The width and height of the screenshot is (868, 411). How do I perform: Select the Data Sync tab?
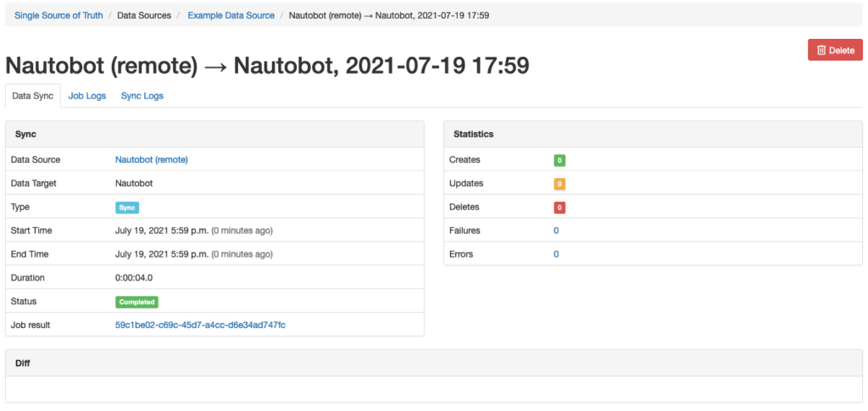tap(33, 96)
